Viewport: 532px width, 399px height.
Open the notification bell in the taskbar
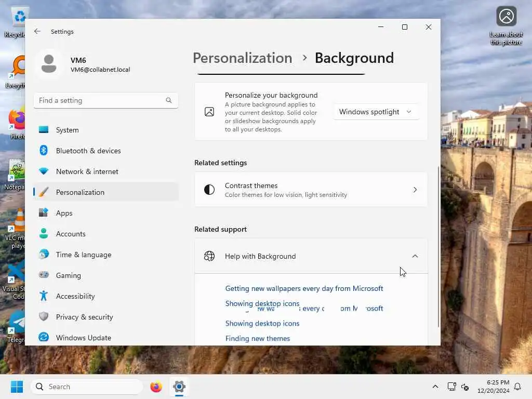click(517, 387)
